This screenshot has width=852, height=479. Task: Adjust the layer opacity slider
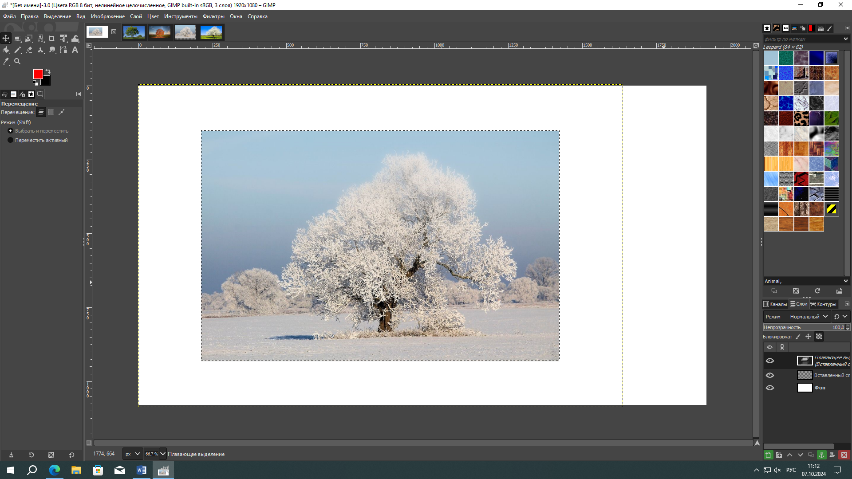(806, 327)
